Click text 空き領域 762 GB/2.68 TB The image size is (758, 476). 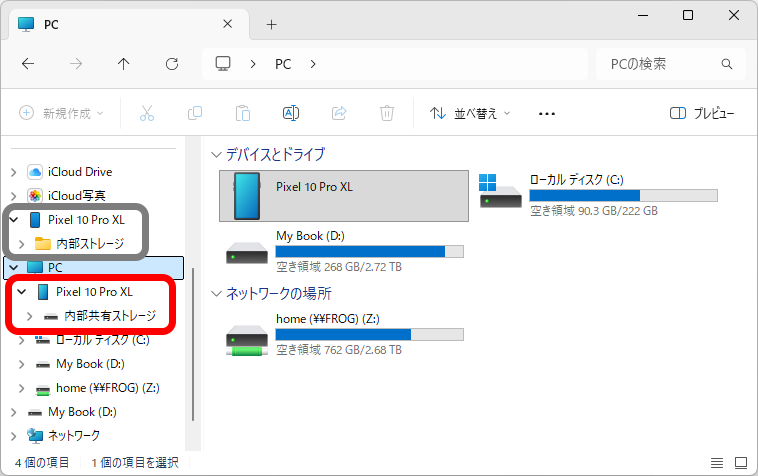click(x=339, y=350)
